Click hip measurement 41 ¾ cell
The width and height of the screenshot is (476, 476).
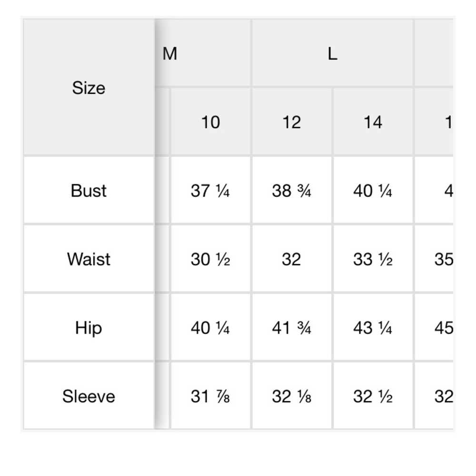[x=291, y=328]
